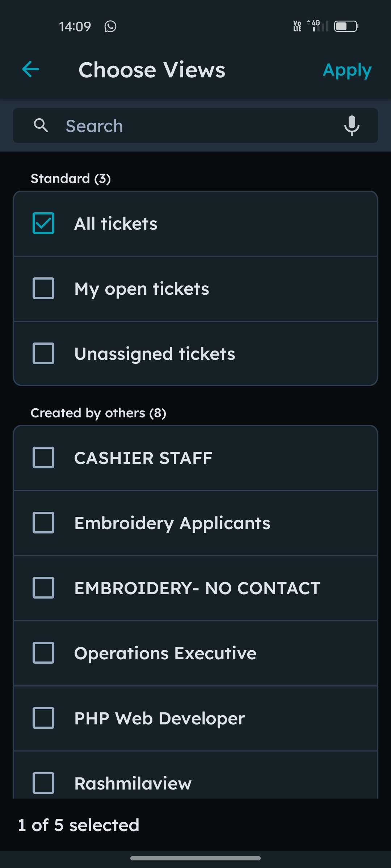
Task: Tap the Standard (3) section header
Action: point(71,179)
